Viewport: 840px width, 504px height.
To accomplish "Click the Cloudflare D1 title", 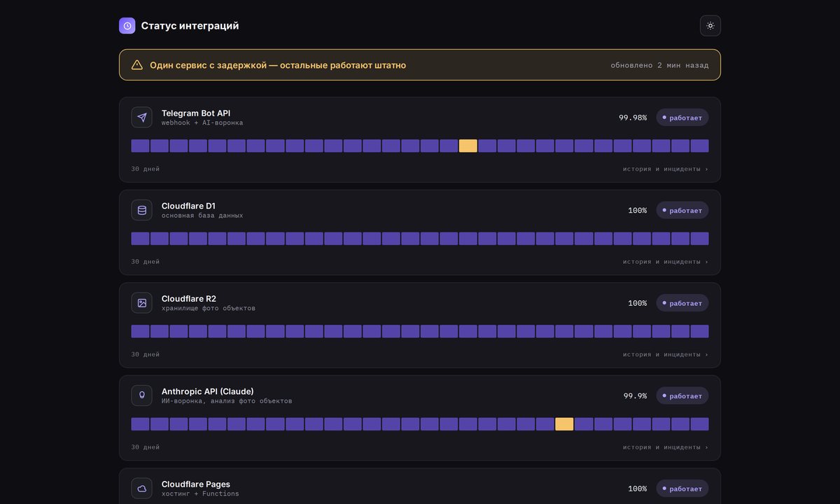I will coord(188,206).
